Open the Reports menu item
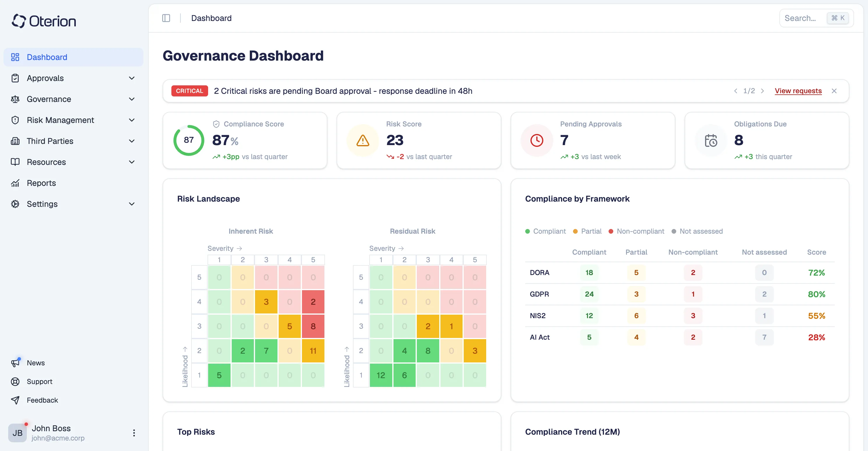868x451 pixels. point(73,183)
